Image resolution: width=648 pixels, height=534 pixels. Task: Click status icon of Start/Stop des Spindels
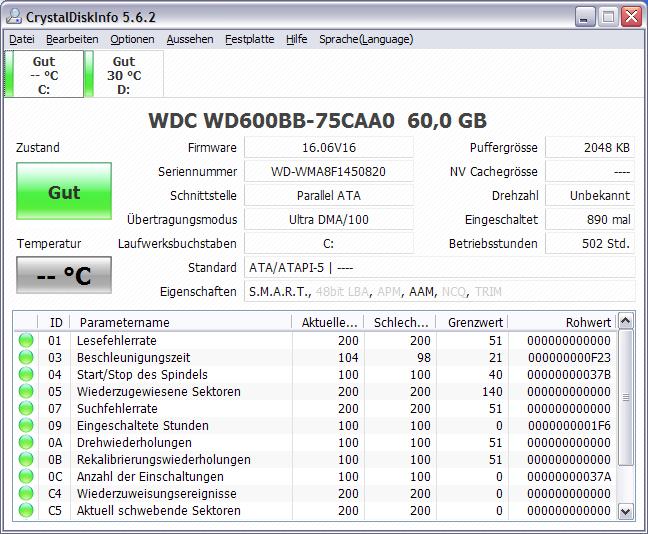26,374
